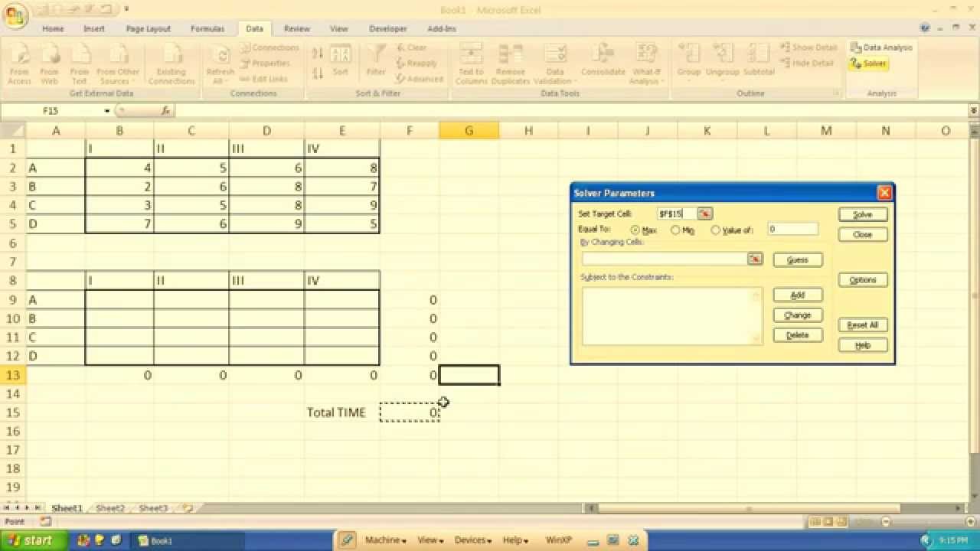The image size is (980, 551).
Task: Click the Show Detail command
Action: (x=808, y=47)
